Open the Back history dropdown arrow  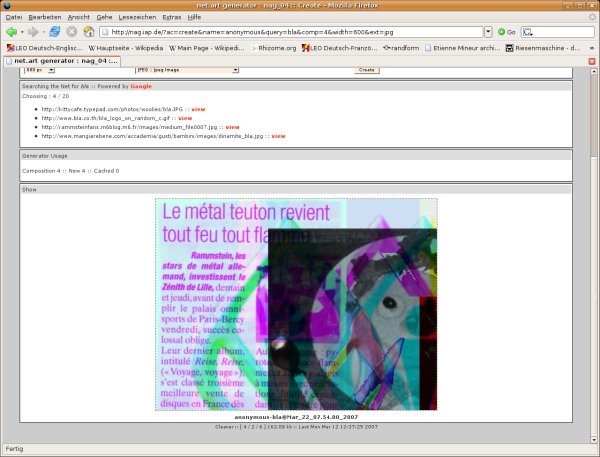(22, 32)
